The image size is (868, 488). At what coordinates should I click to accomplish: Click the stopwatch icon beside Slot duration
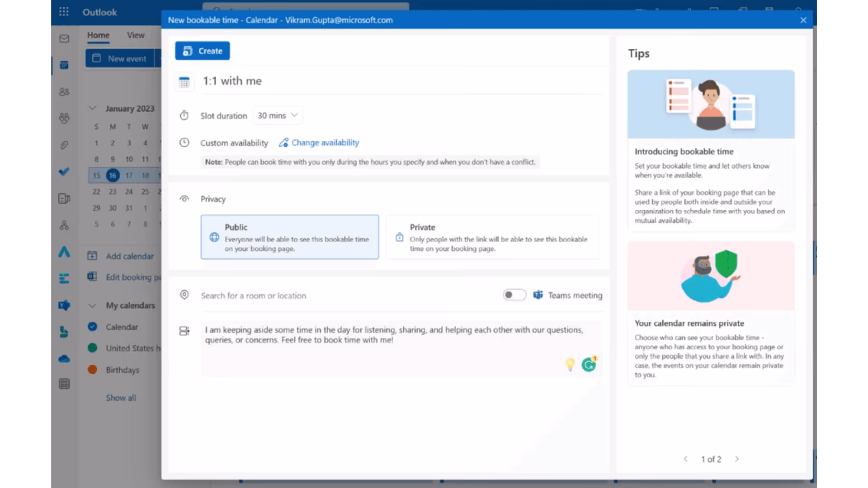pyautogui.click(x=184, y=116)
